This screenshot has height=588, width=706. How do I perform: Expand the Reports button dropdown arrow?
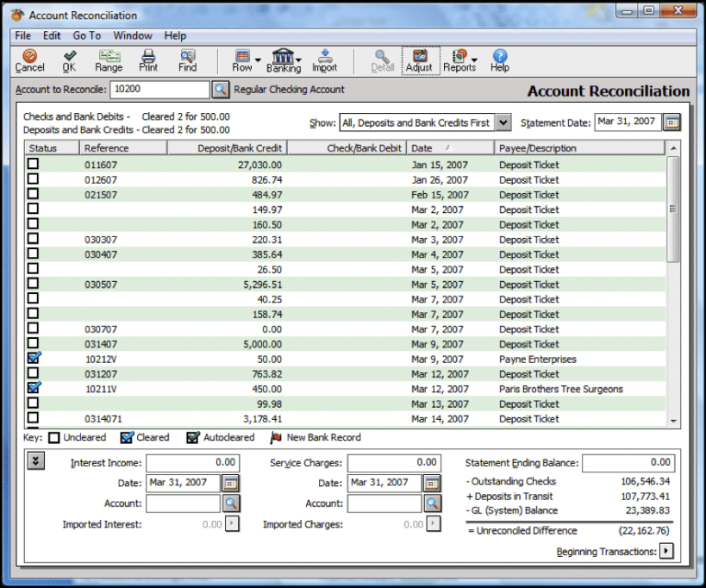474,59
